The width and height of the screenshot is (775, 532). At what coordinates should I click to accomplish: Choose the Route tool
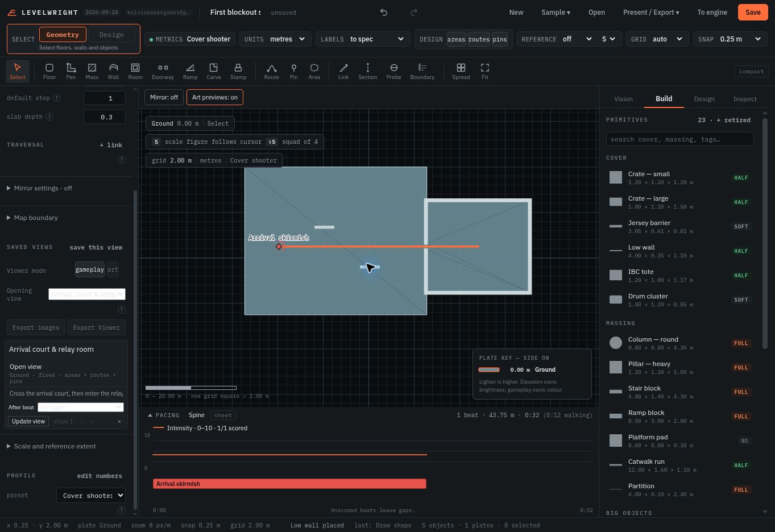(x=272, y=71)
